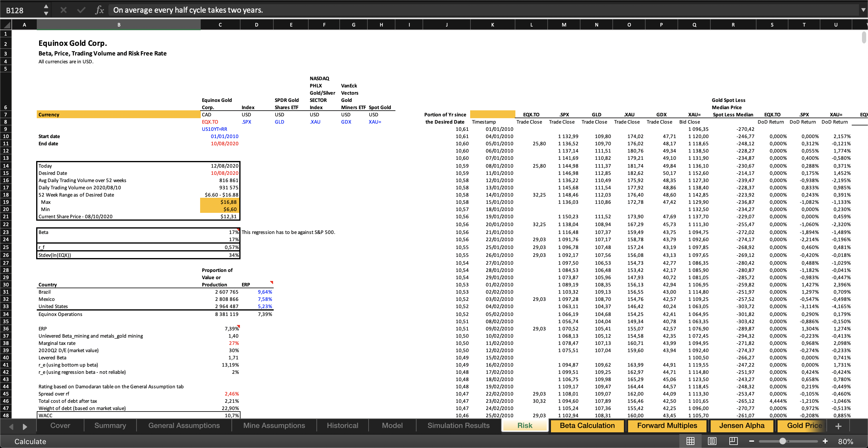The width and height of the screenshot is (868, 448).
Task: Switch to Page Break Preview icon
Action: [734, 441]
